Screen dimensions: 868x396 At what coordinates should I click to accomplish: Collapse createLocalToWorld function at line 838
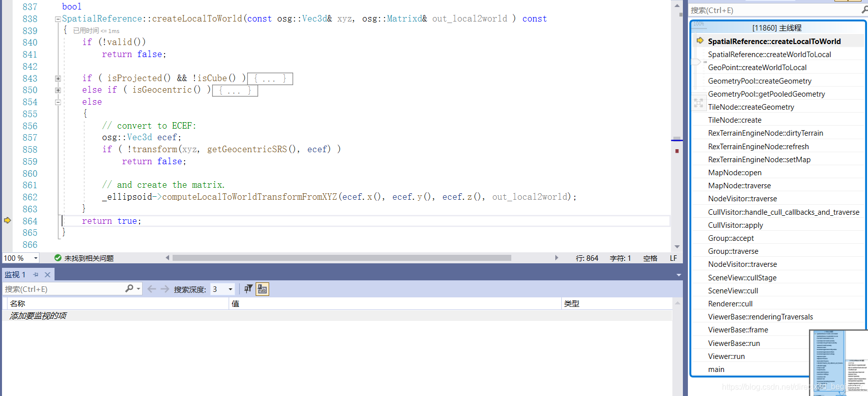point(58,19)
